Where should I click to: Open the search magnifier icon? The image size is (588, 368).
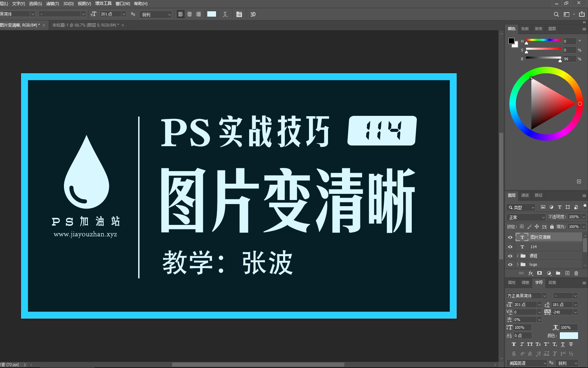point(556,14)
